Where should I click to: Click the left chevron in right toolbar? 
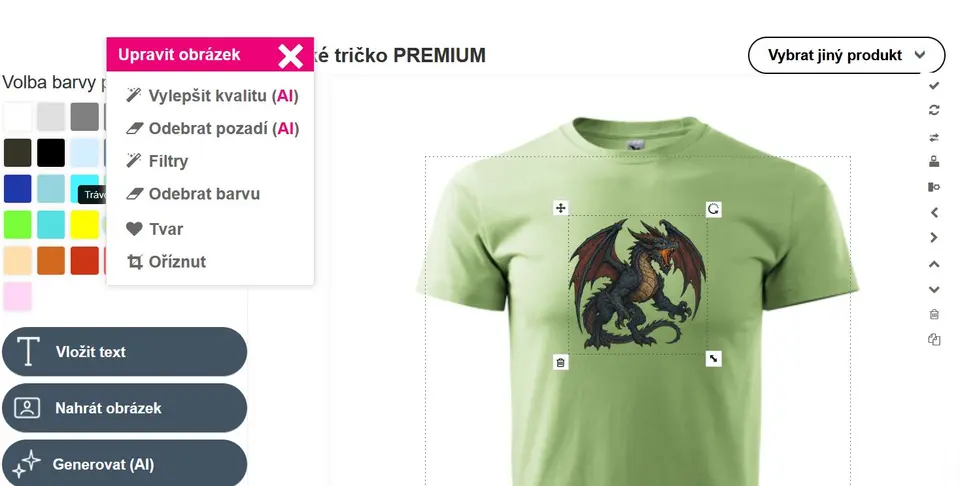coord(934,212)
